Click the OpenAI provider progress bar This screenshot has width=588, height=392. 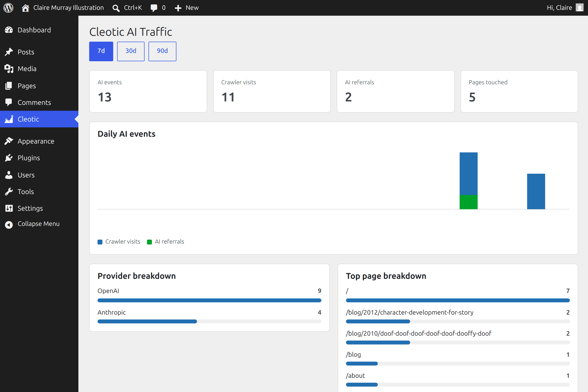pos(209,300)
